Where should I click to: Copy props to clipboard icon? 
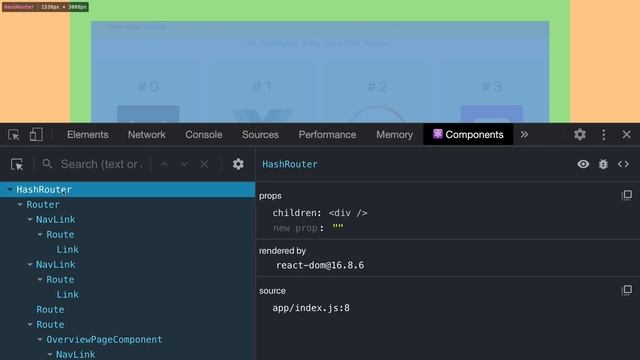627,195
